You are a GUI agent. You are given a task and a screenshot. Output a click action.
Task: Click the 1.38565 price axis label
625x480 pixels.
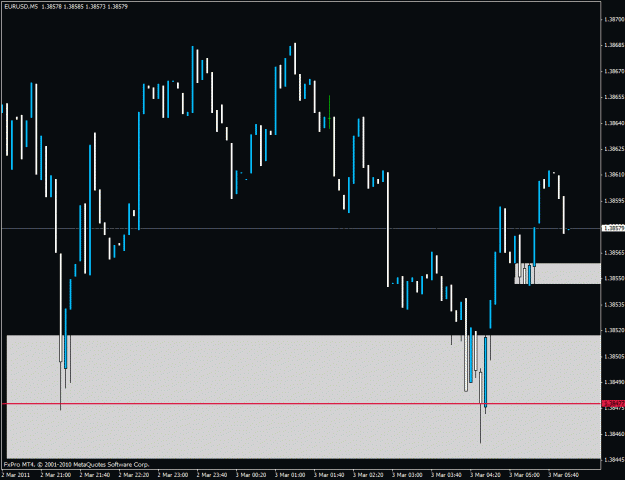pos(614,252)
